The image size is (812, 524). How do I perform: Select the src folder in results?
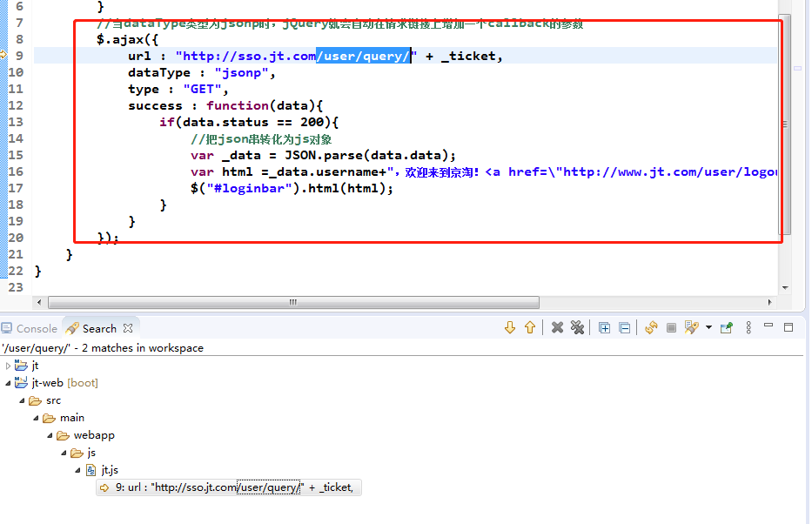pyautogui.click(x=53, y=400)
